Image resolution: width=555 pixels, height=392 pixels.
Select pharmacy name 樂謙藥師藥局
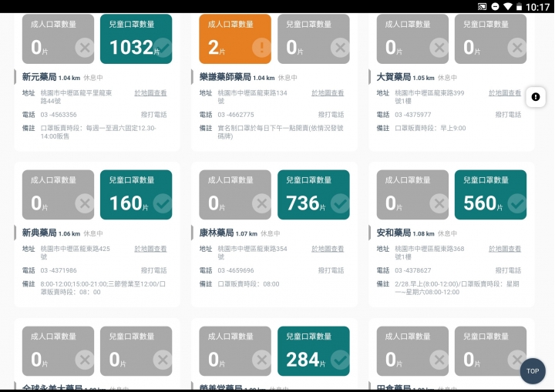click(x=225, y=77)
